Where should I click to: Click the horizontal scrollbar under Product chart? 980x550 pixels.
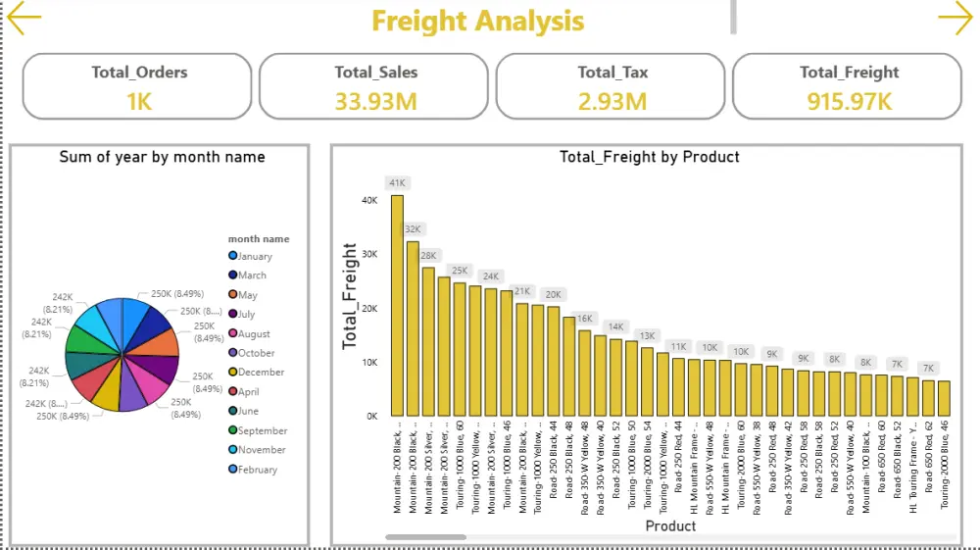(x=425, y=537)
